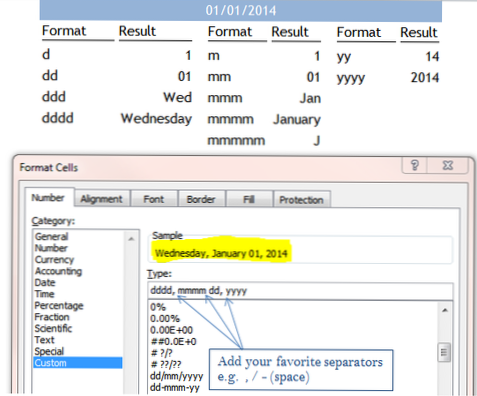Pick the Date category
Viewport: 477px width, 396px height.
pos(45,283)
